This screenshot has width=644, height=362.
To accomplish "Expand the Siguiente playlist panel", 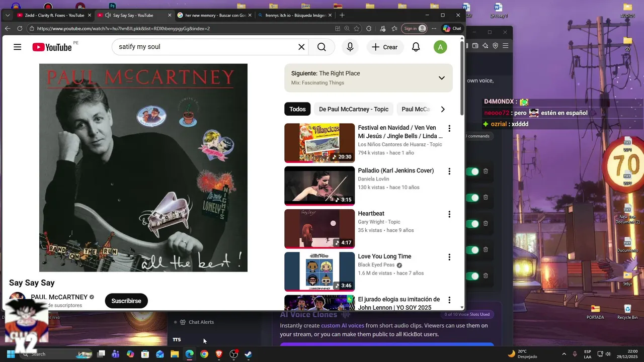I will pos(441,78).
